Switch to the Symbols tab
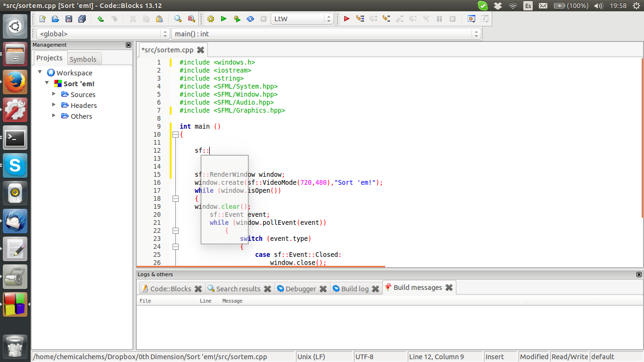644x362 pixels. pyautogui.click(x=83, y=59)
